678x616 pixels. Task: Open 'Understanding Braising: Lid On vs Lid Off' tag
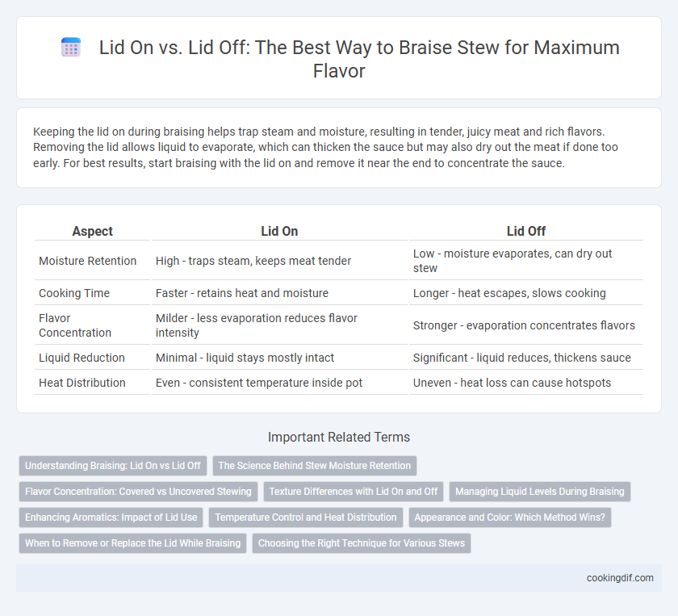pyautogui.click(x=113, y=466)
